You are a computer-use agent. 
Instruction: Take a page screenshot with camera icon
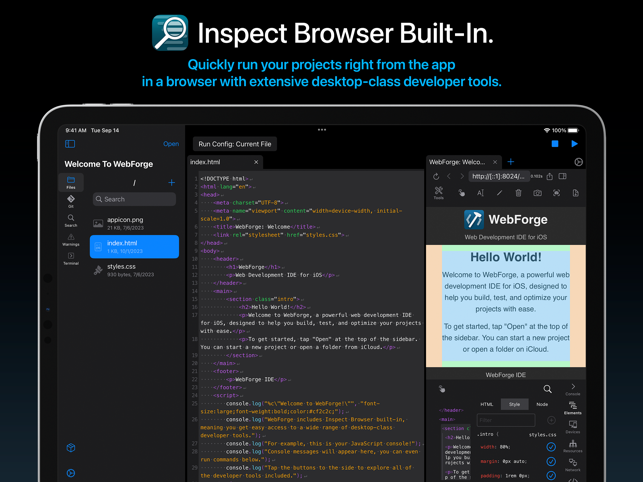click(537, 193)
